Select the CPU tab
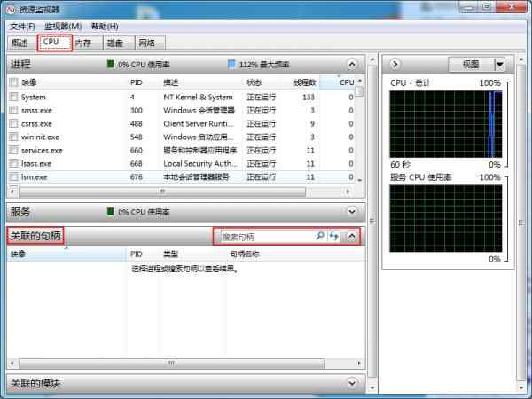The image size is (532, 399). click(x=54, y=43)
